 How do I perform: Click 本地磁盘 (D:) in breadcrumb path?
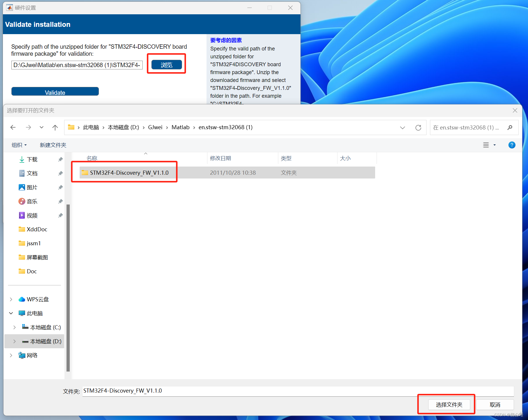click(x=123, y=127)
